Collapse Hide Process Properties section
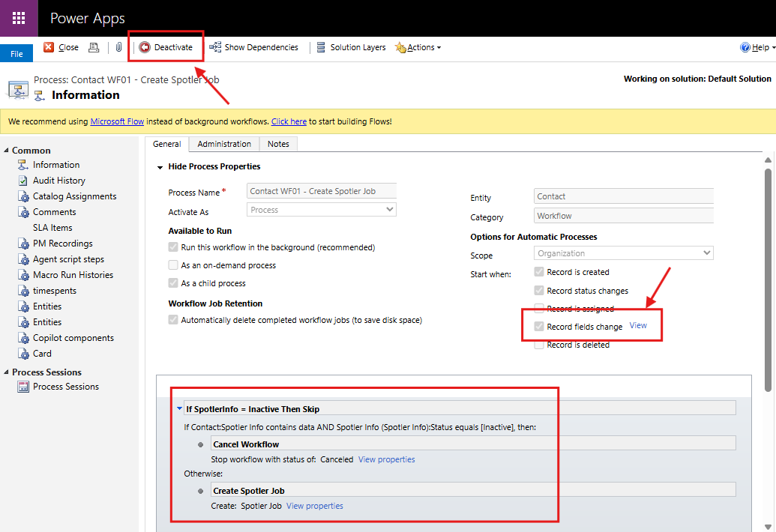This screenshot has height=532, width=776. [x=160, y=167]
